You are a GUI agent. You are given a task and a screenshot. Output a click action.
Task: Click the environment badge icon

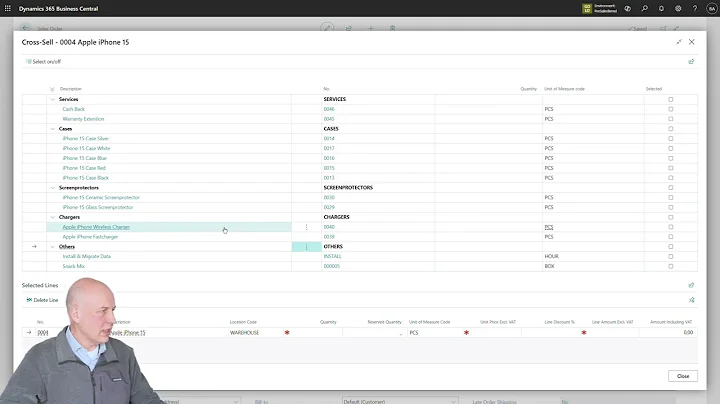pos(587,8)
